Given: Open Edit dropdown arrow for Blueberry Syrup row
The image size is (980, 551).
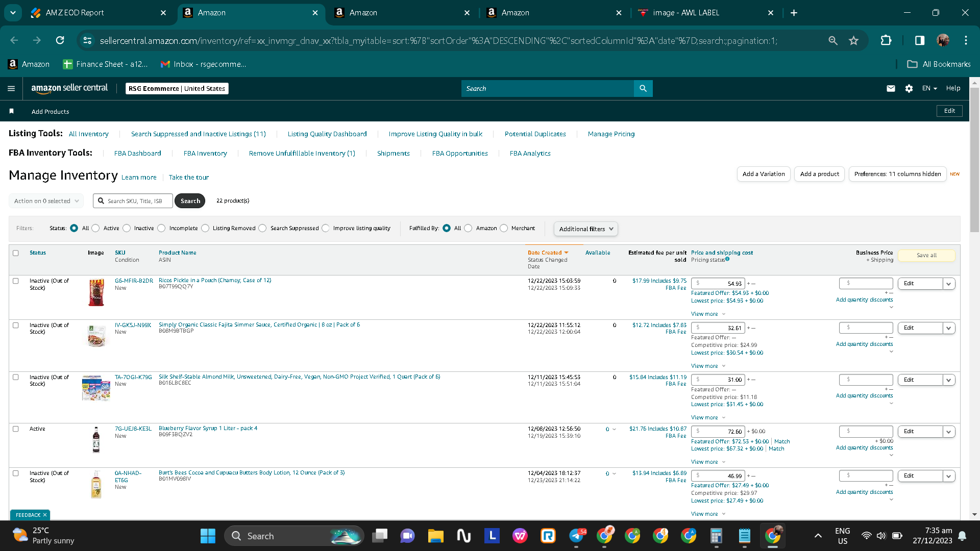Looking at the screenshot, I should 949,432.
